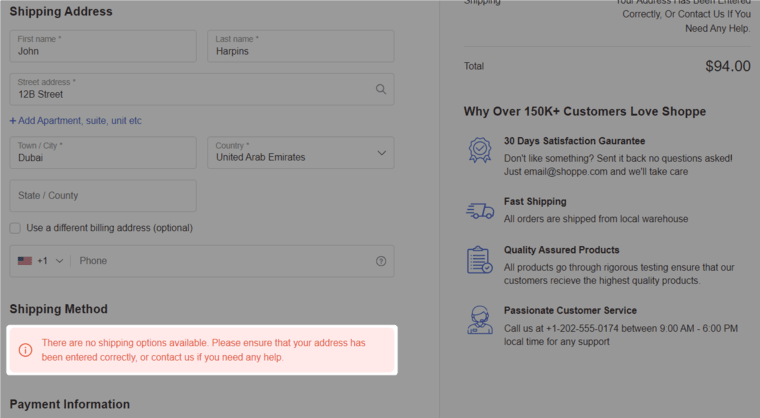The height and width of the screenshot is (418, 760).
Task: Click into the Street address field
Action: pyautogui.click(x=202, y=89)
